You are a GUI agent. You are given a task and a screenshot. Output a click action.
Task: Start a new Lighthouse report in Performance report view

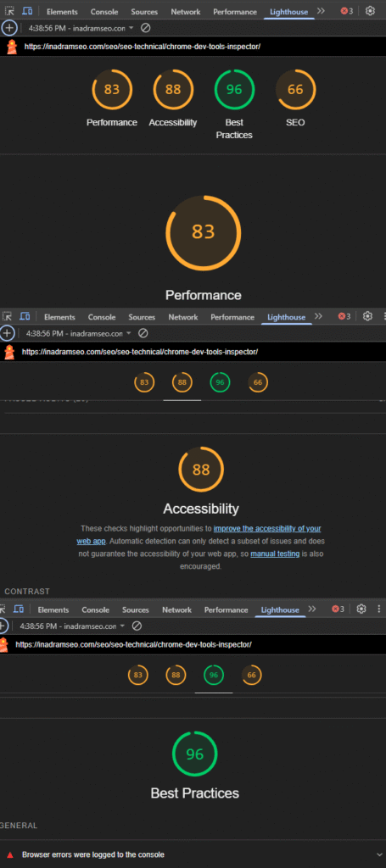[x=8, y=27]
